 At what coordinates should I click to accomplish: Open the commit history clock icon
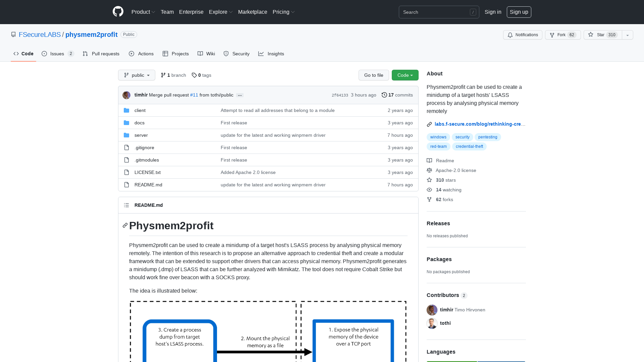pyautogui.click(x=384, y=95)
